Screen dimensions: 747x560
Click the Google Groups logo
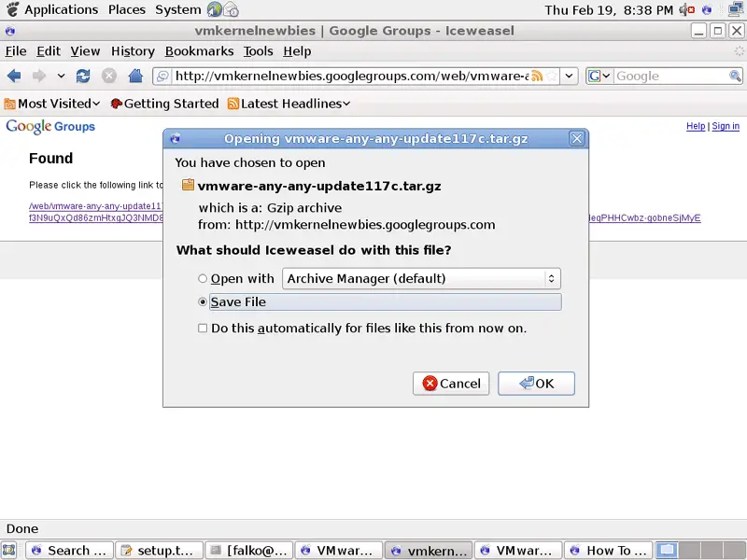(50, 126)
